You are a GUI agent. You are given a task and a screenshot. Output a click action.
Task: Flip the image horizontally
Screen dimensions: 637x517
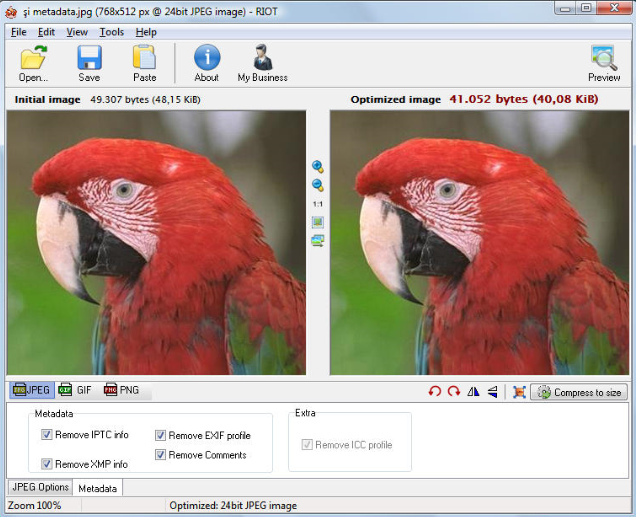coord(473,392)
